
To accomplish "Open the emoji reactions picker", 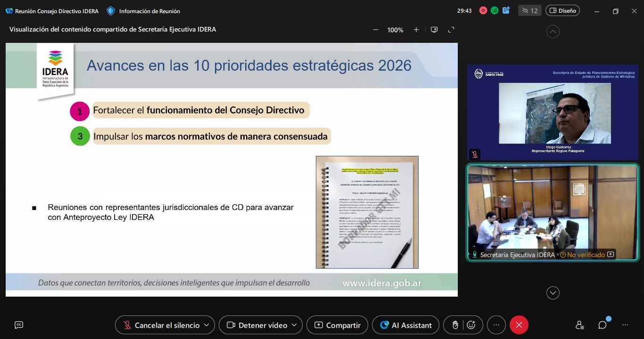I will (471, 325).
